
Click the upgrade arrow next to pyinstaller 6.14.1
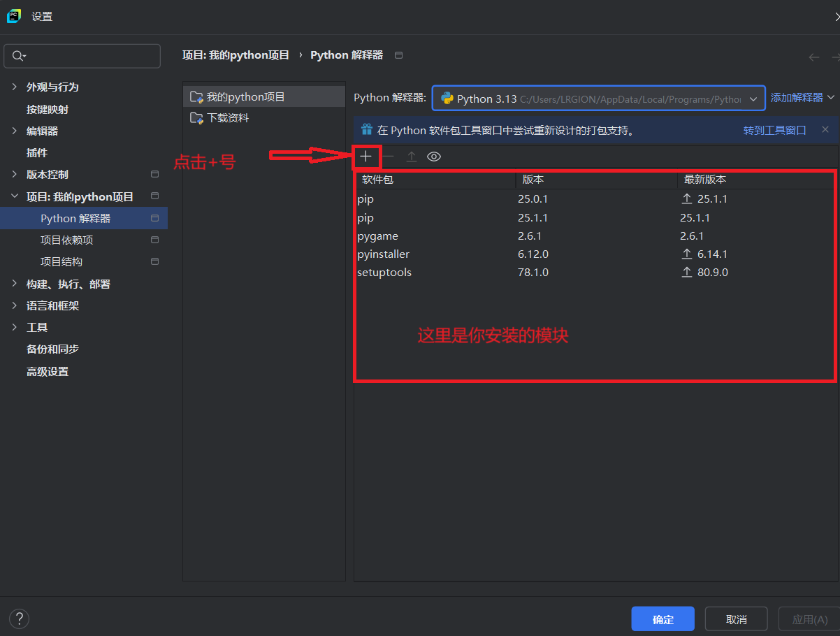[687, 254]
